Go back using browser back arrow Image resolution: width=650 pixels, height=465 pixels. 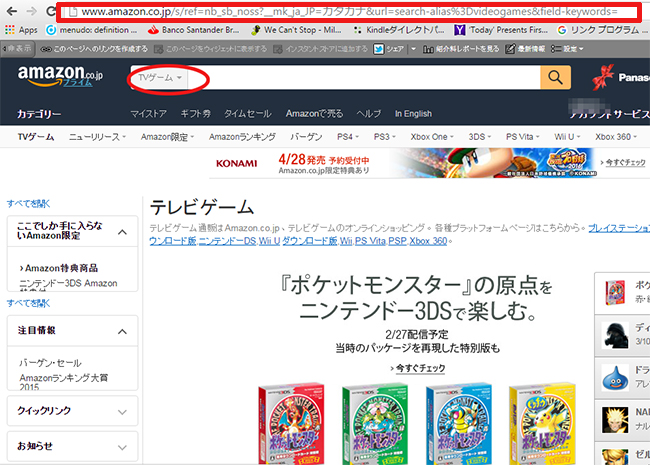(12, 11)
